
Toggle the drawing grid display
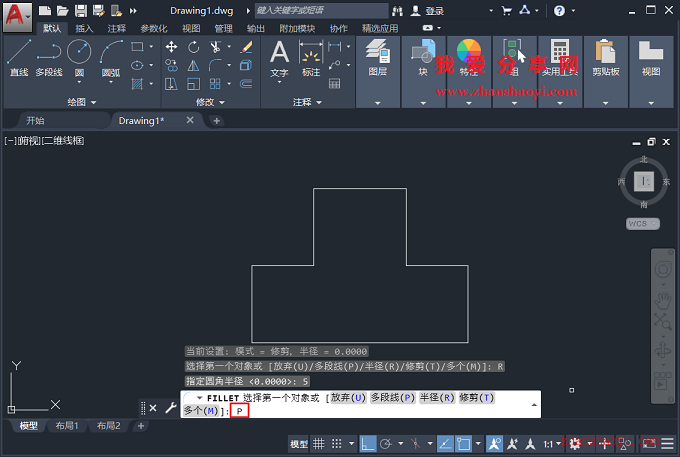pyautogui.click(x=319, y=444)
